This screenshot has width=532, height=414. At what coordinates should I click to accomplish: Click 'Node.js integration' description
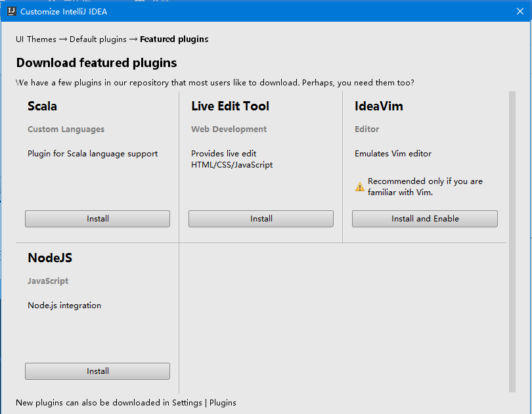[64, 306]
